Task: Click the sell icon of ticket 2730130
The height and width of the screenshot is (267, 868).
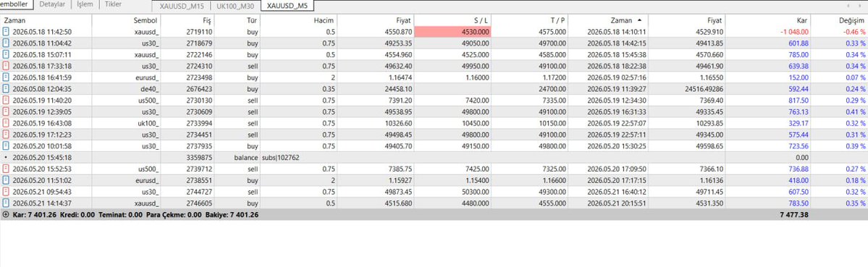Action: tap(6, 100)
